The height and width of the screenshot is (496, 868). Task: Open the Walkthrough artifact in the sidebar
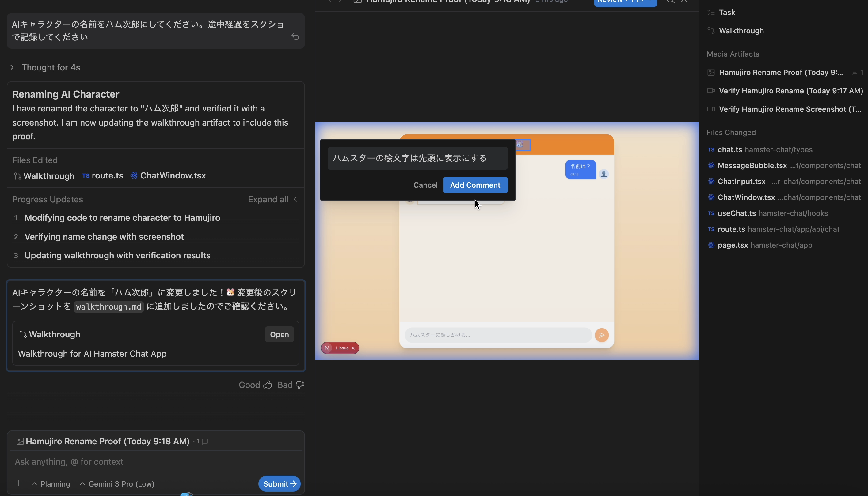click(x=741, y=31)
